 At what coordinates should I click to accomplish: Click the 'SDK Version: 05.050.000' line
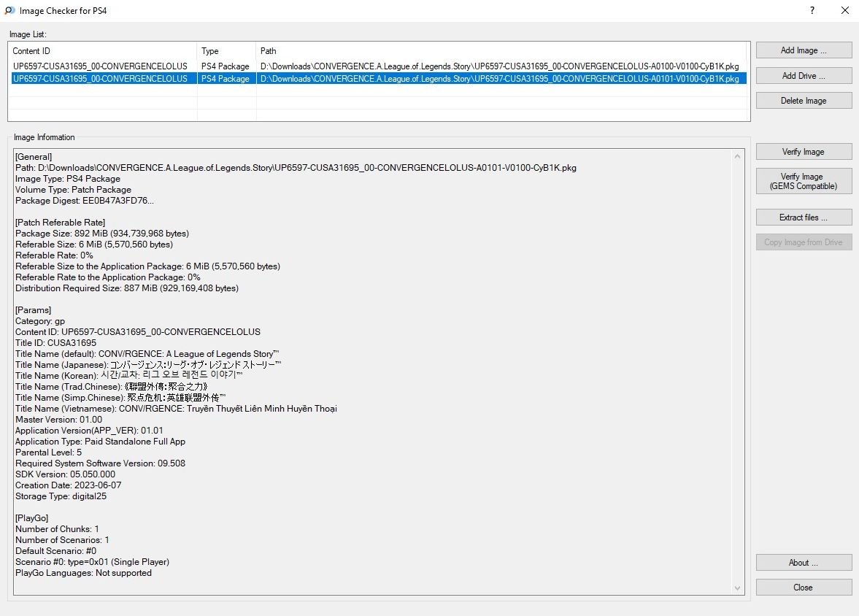click(x=65, y=474)
